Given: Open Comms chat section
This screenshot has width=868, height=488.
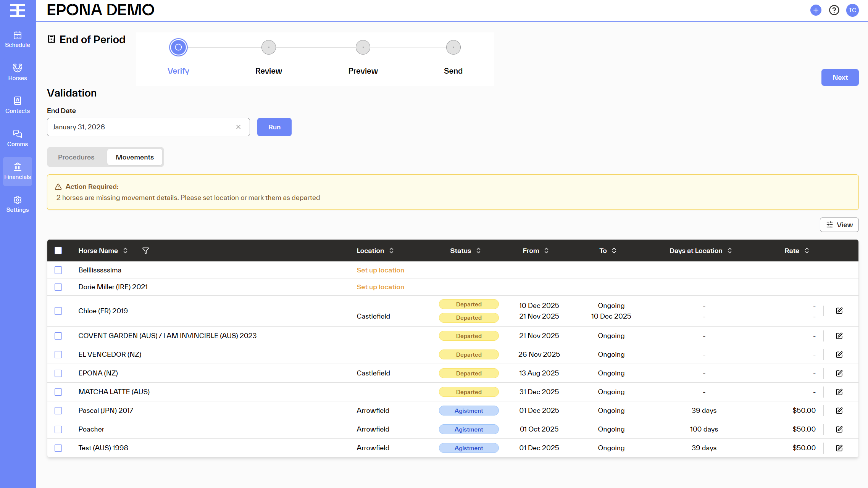Looking at the screenshot, I should (x=18, y=138).
